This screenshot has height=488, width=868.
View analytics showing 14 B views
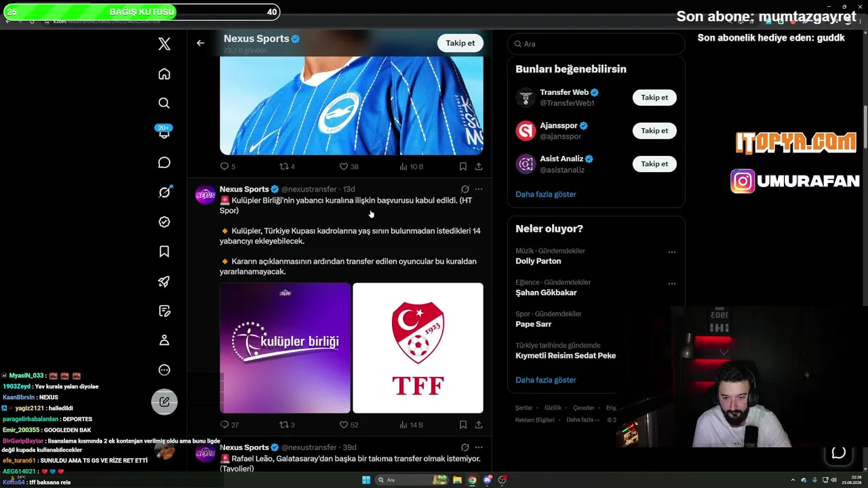point(411,425)
